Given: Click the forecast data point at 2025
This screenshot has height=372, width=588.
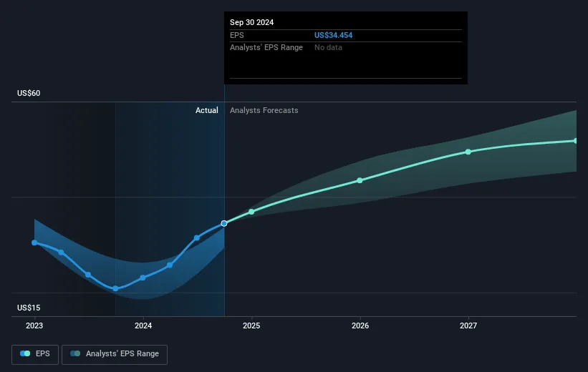Looking at the screenshot, I should click(251, 212).
